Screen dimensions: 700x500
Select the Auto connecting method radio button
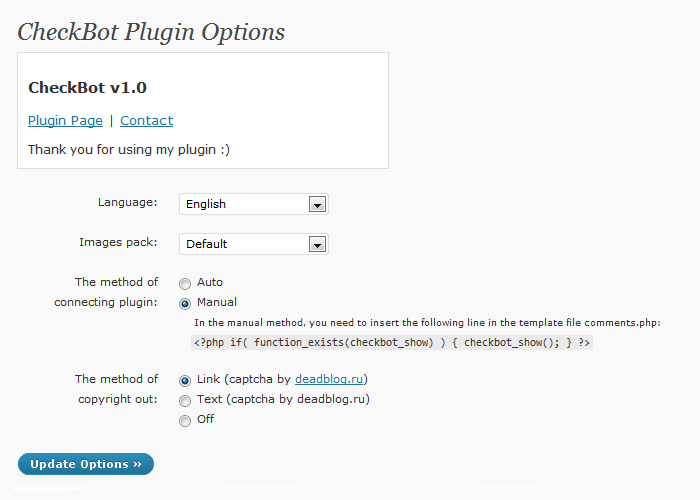coord(185,283)
